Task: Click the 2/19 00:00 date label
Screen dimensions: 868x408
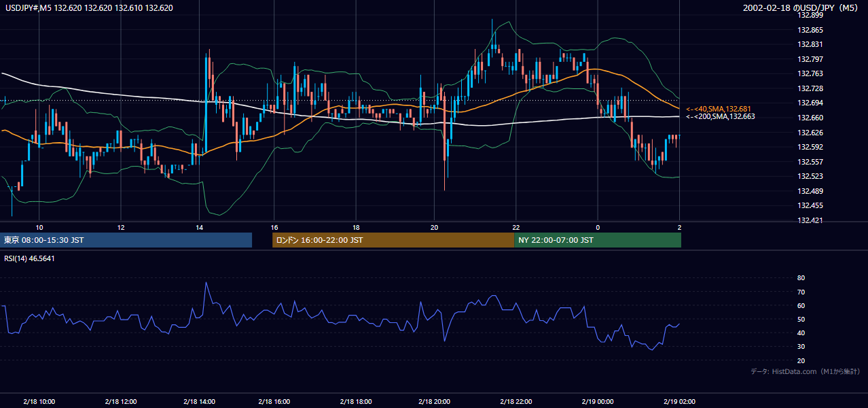Action: [x=598, y=401]
